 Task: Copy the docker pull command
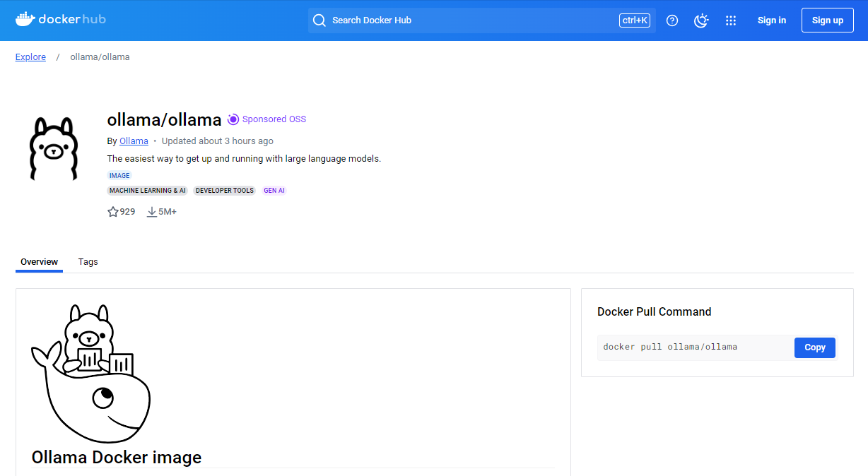814,347
